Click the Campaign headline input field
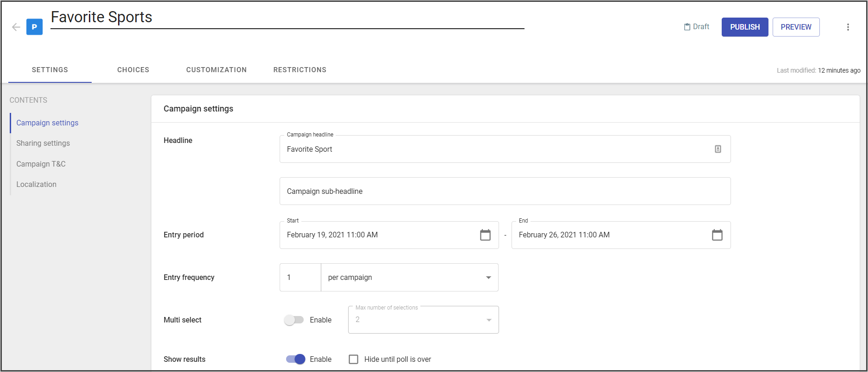Viewport: 868px width, 372px height. pos(505,149)
